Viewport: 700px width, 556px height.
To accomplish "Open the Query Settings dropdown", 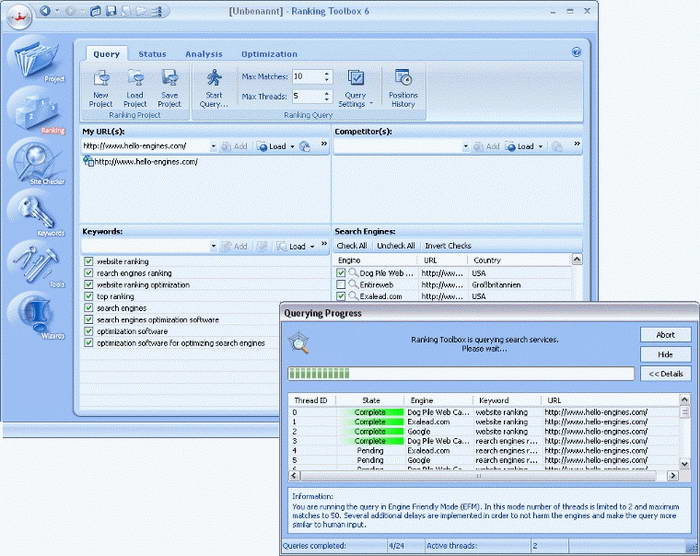I will pyautogui.click(x=355, y=89).
